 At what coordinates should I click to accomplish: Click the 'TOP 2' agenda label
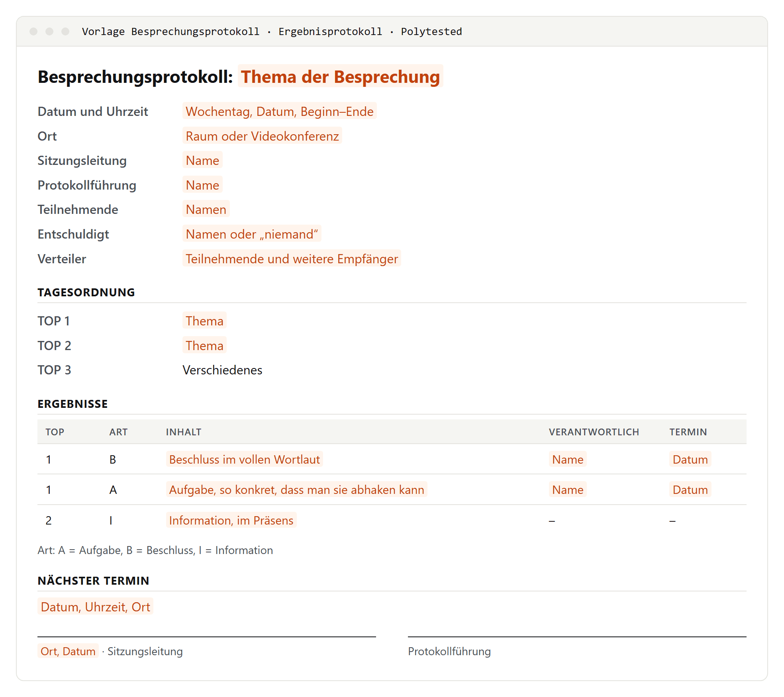pos(54,346)
